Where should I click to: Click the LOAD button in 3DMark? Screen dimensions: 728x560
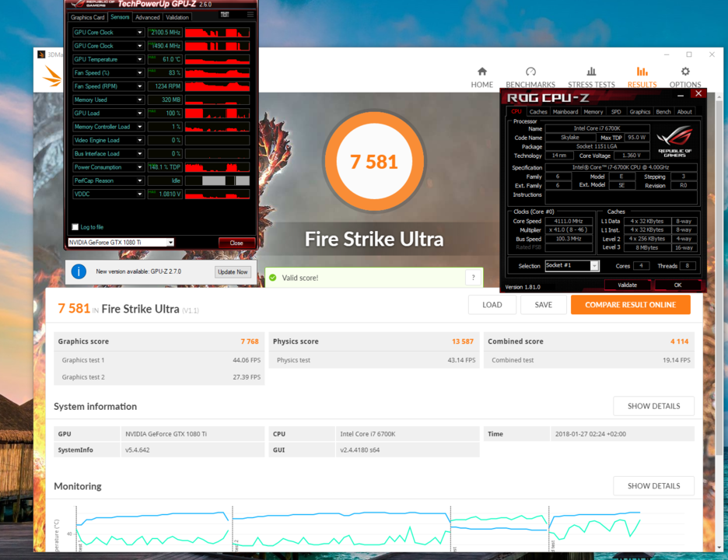coord(492,305)
